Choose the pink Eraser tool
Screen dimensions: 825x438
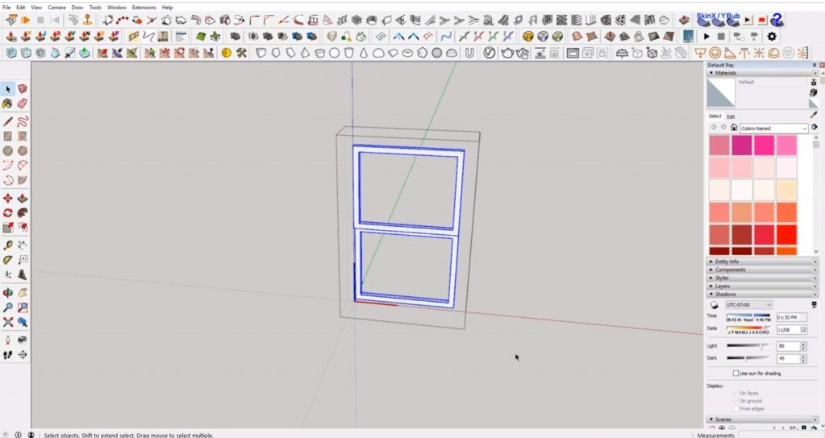point(22,104)
